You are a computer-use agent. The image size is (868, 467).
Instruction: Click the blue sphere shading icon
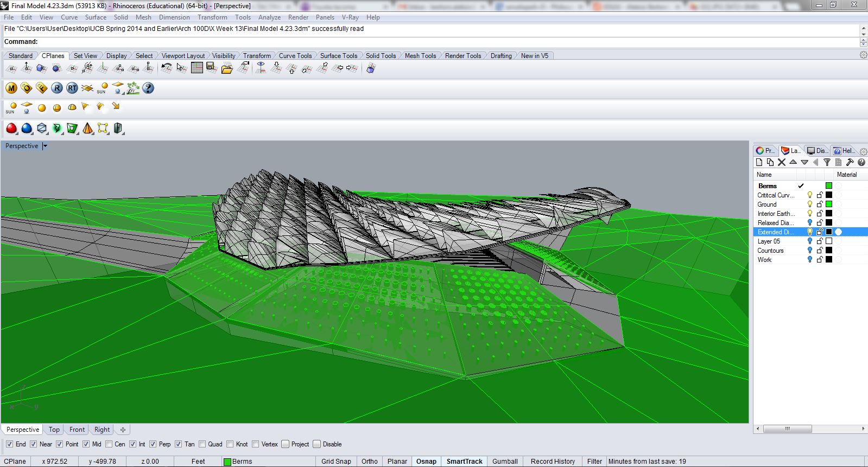26,129
